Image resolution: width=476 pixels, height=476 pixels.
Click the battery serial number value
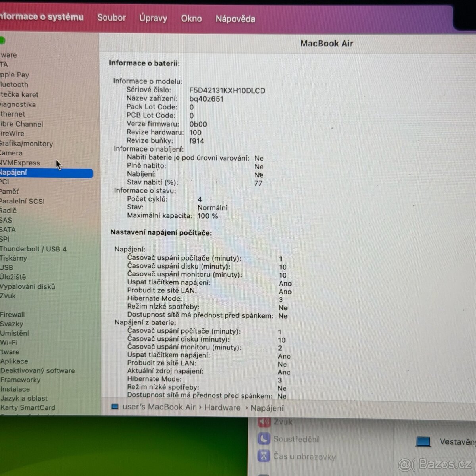pyautogui.click(x=227, y=90)
